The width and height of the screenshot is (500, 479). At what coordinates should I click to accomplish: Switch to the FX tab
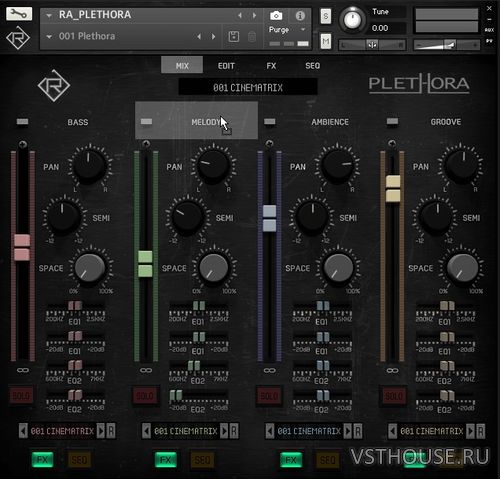[x=271, y=66]
